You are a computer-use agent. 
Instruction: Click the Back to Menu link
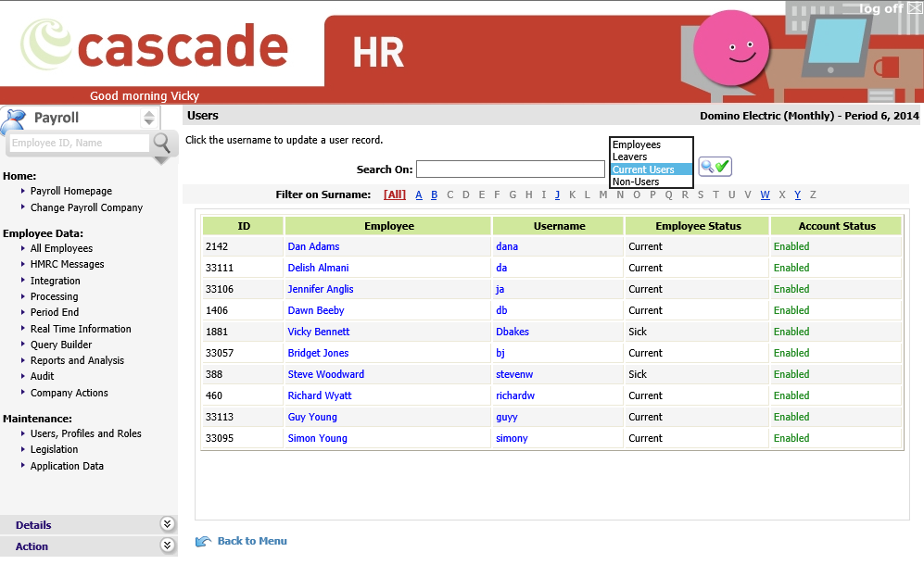tap(252, 541)
